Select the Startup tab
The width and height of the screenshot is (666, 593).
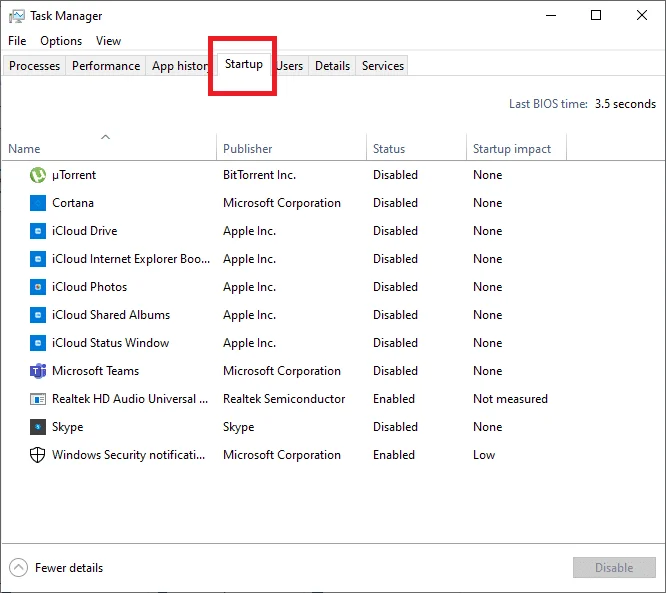pyautogui.click(x=244, y=64)
